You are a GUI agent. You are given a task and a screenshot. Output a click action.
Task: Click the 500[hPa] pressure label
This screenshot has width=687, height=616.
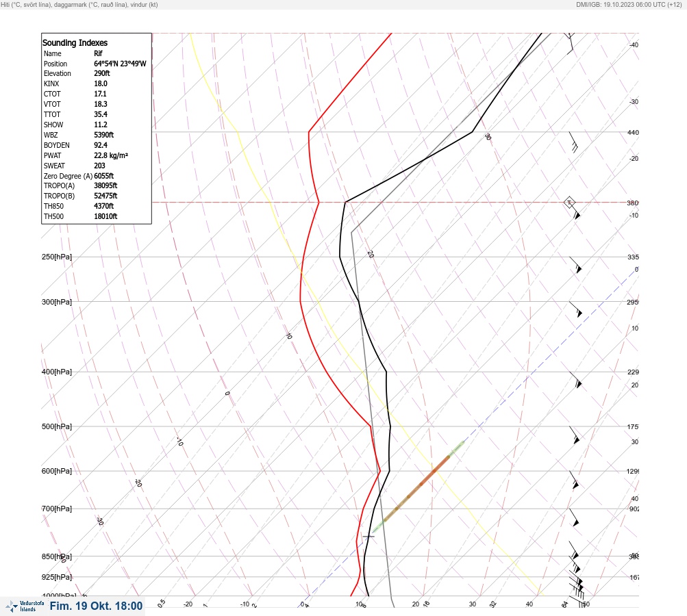click(x=57, y=426)
